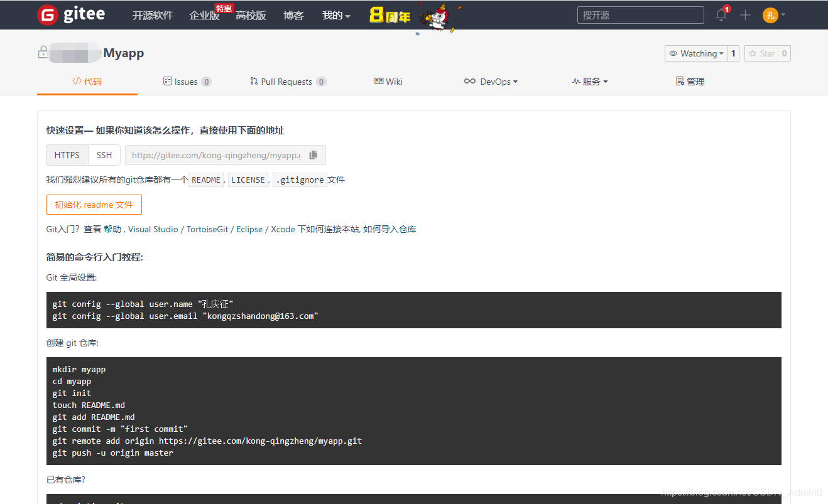Image resolution: width=828 pixels, height=504 pixels.
Task: Open the 我的 dropdown menu
Action: point(336,15)
